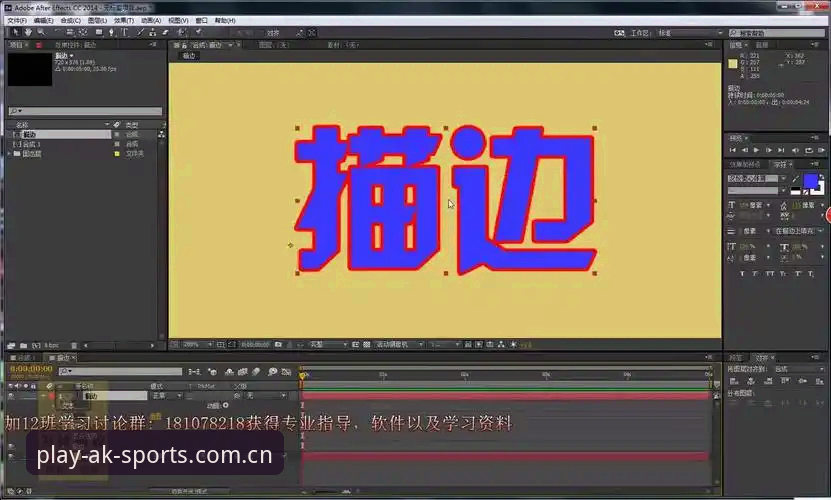Expand the 固态层 folder in Project
831x500 pixels.
point(10,154)
